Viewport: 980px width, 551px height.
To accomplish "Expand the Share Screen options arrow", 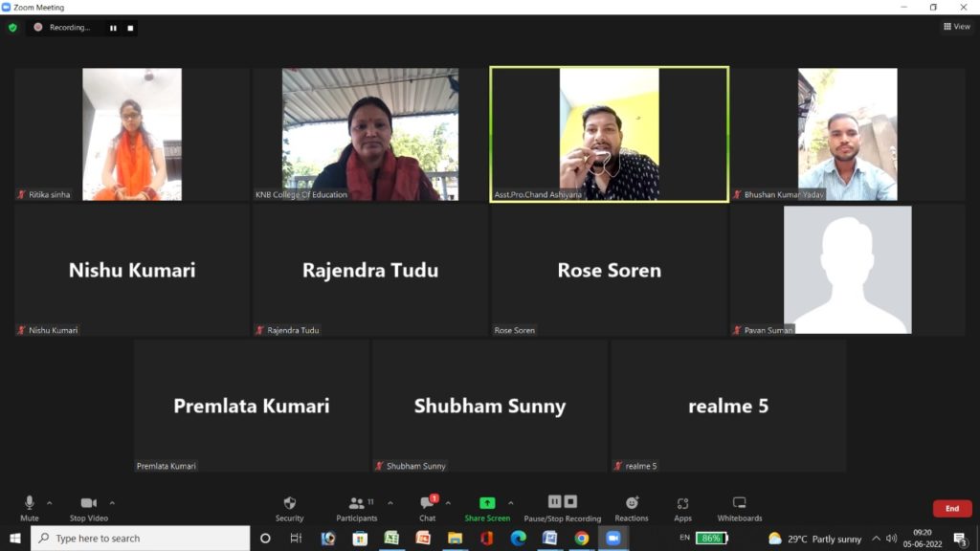I will 510,502.
